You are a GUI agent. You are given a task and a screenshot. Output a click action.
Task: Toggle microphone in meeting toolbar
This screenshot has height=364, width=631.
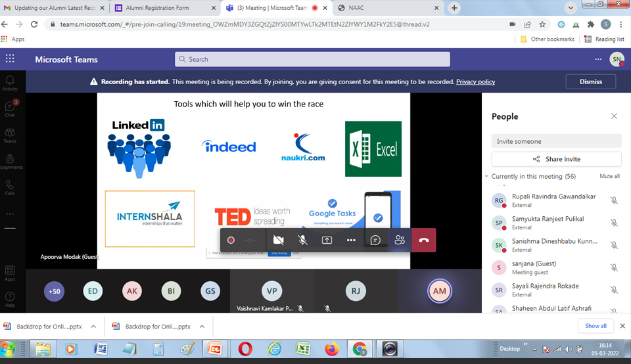302,240
